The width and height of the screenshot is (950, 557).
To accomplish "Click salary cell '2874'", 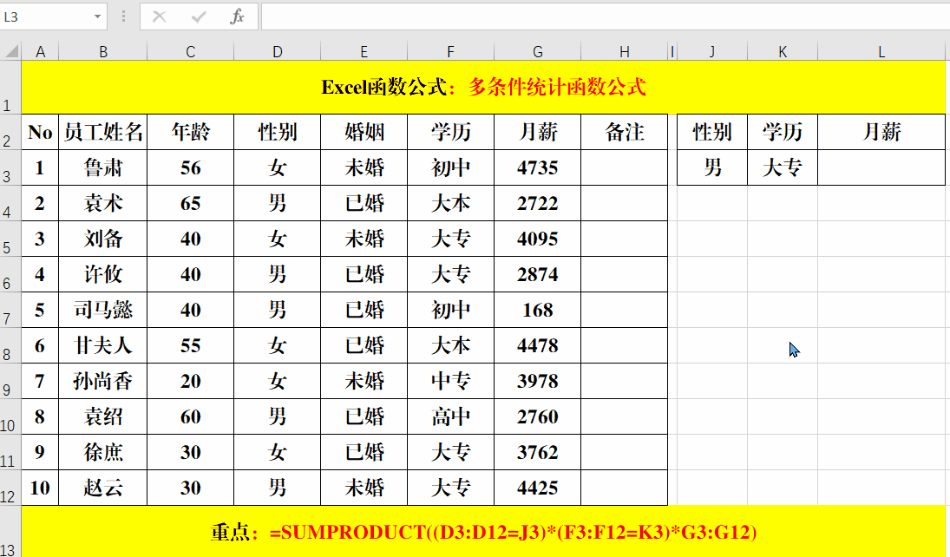I will point(537,275).
